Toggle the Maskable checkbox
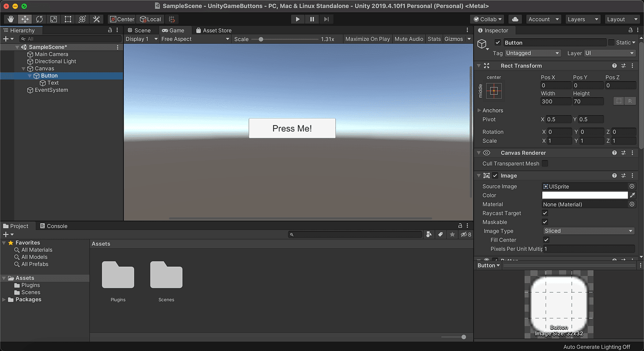The width and height of the screenshot is (644, 351). pos(545,222)
